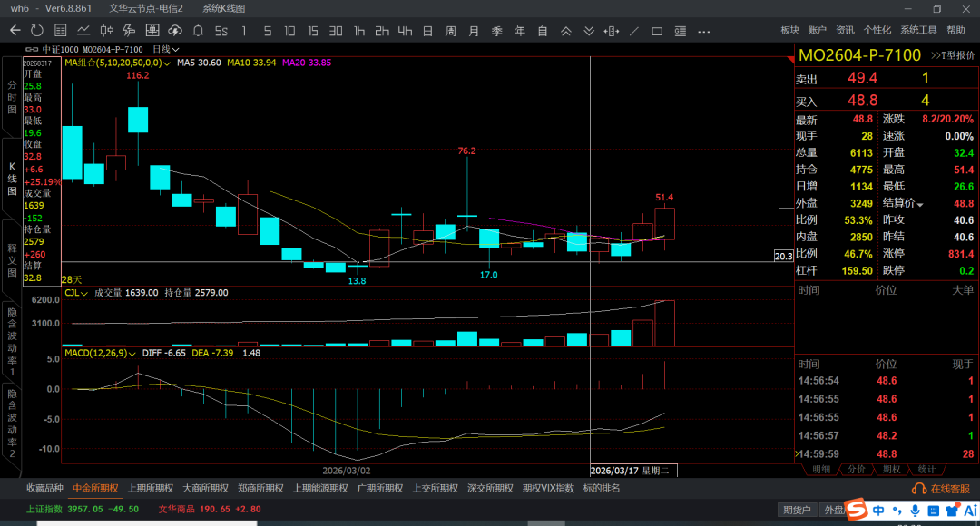Screen dimensions: 980x526
Task: Switch to 统计 tab
Action: pos(926,470)
